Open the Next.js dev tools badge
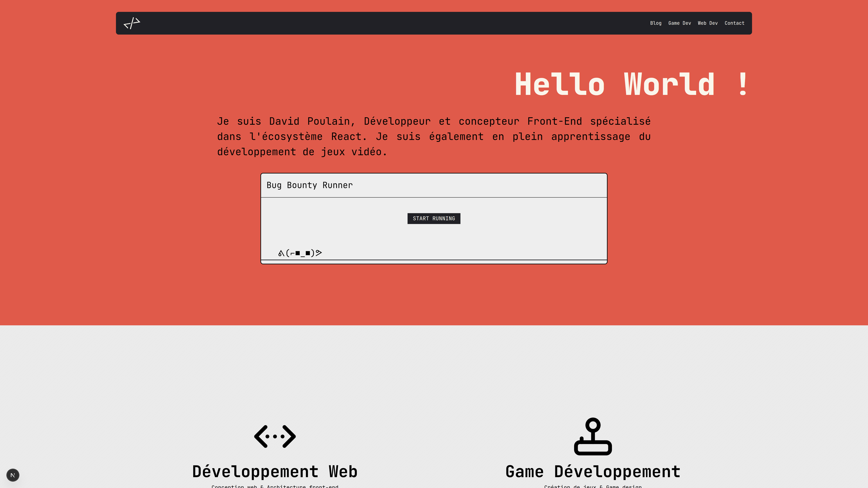 [x=13, y=475]
